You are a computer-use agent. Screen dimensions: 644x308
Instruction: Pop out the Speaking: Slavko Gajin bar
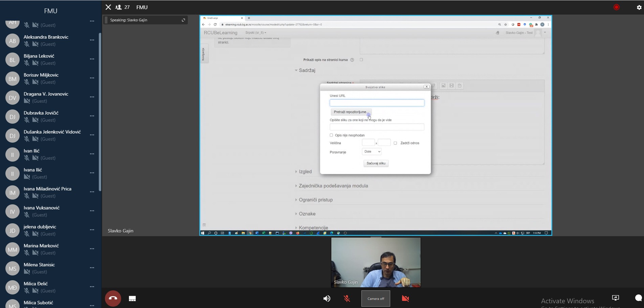point(183,20)
